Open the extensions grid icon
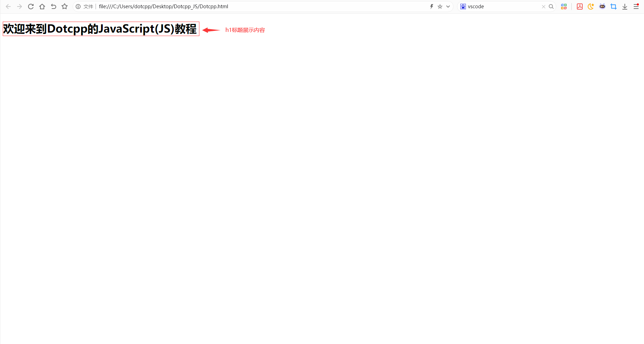Screen dimensions: 644x344 [564, 7]
